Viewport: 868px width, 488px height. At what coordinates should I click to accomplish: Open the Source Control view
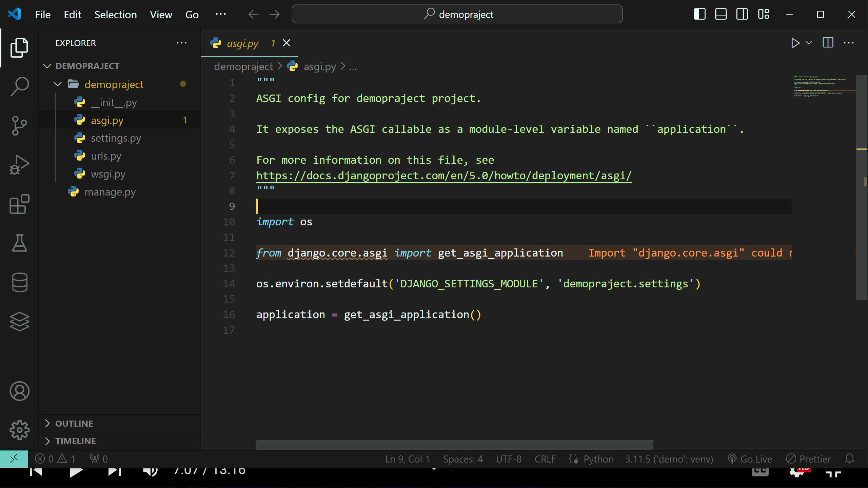click(19, 125)
